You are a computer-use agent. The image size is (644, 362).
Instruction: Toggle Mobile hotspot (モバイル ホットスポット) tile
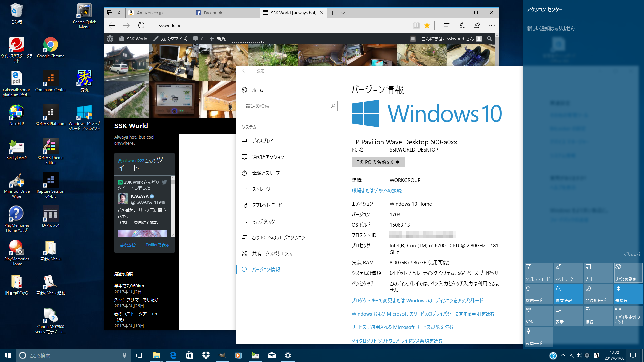(628, 316)
